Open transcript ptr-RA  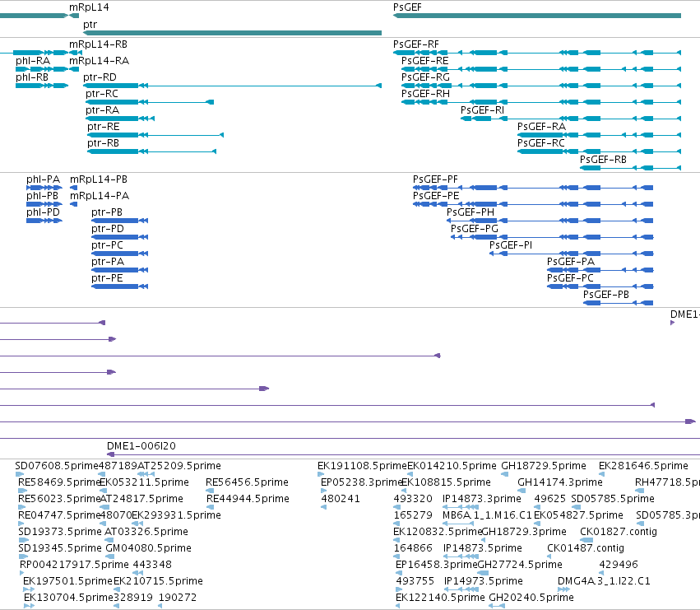pos(103,110)
